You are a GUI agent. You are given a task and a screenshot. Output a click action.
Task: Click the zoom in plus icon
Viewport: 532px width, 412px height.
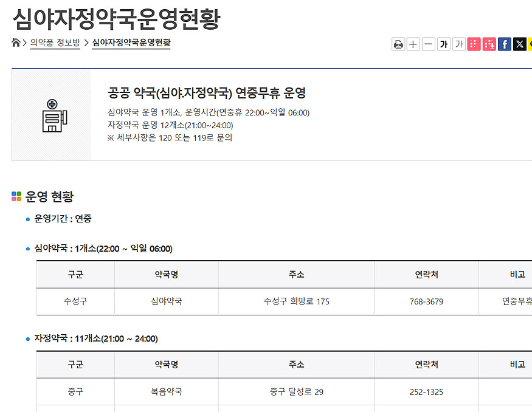point(413,44)
